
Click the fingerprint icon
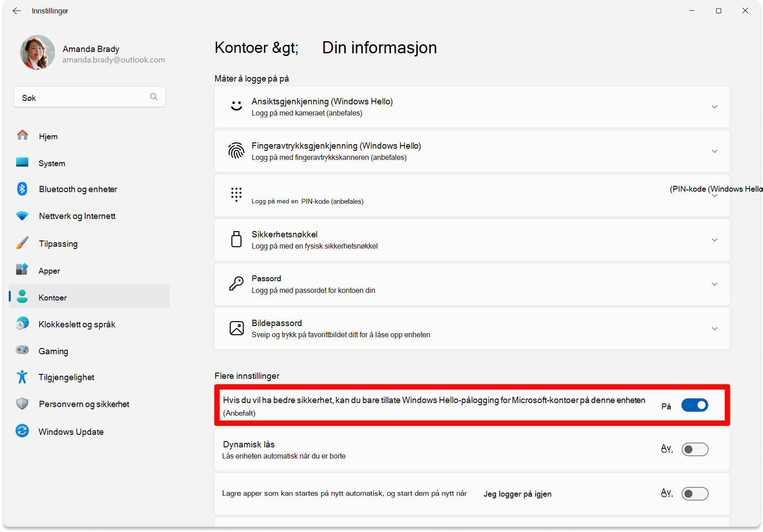pyautogui.click(x=236, y=151)
